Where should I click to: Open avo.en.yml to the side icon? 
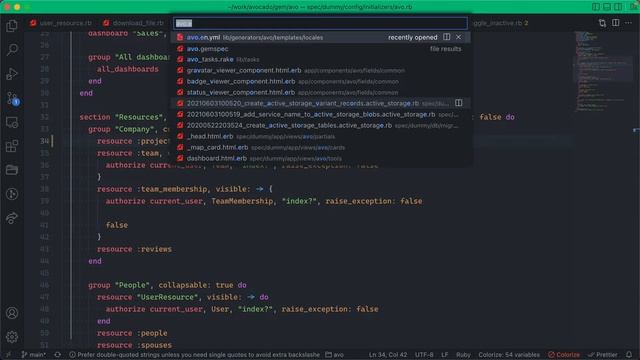point(447,37)
